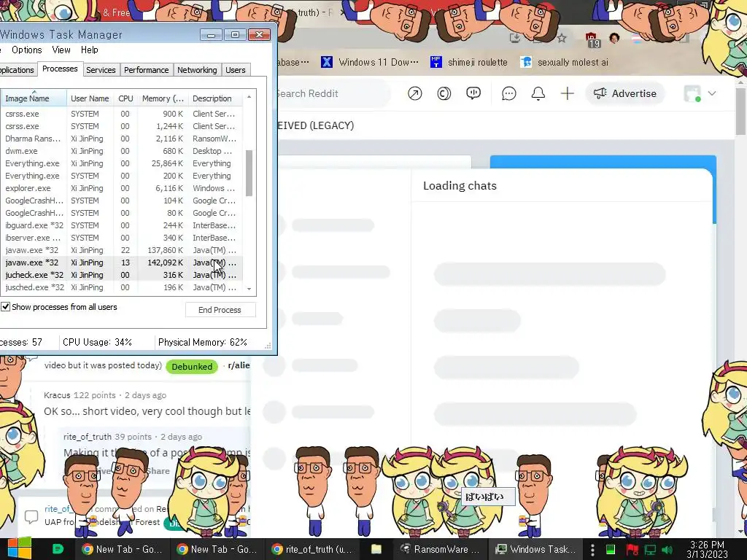
Task: Switch to Services tab
Action: (x=101, y=70)
